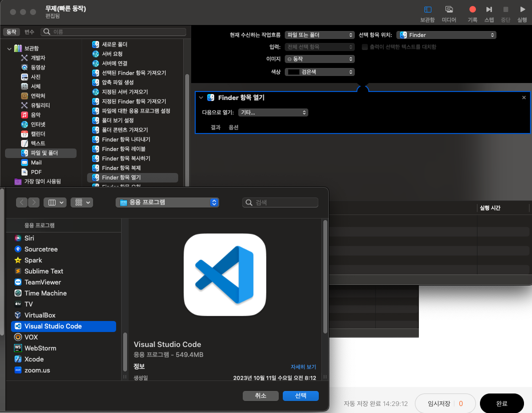532x413 pixels.
Task: Start recording with the 기록 button
Action: (472, 9)
